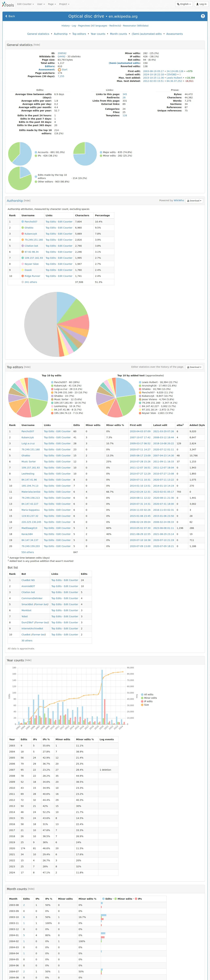Open Music Sorter in Top editors table
The width and height of the screenshot is (210, 980).
point(29,461)
